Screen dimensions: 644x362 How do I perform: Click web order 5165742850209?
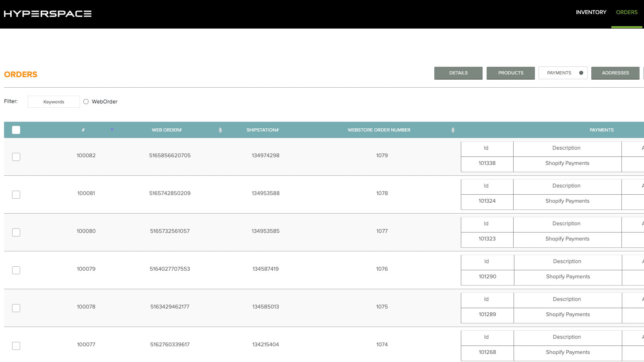coord(170,193)
